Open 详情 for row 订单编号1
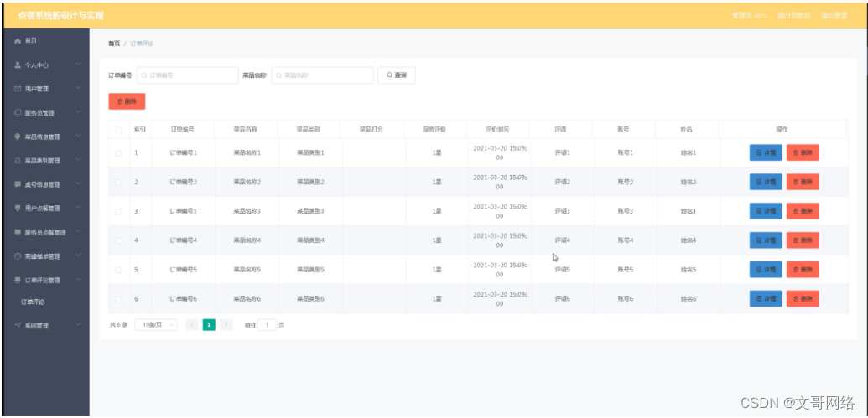Image resolution: width=868 pixels, height=418 pixels. (x=766, y=152)
